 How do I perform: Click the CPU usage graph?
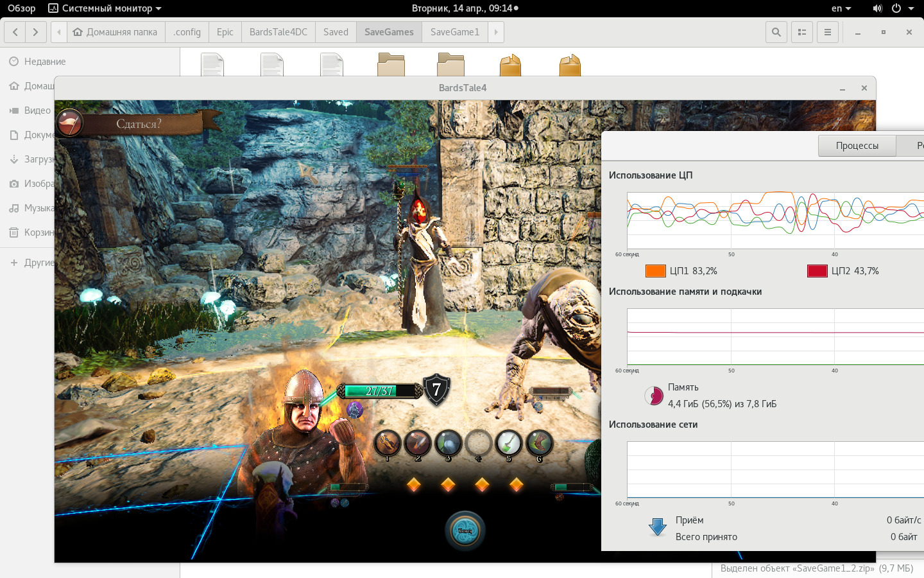775,220
